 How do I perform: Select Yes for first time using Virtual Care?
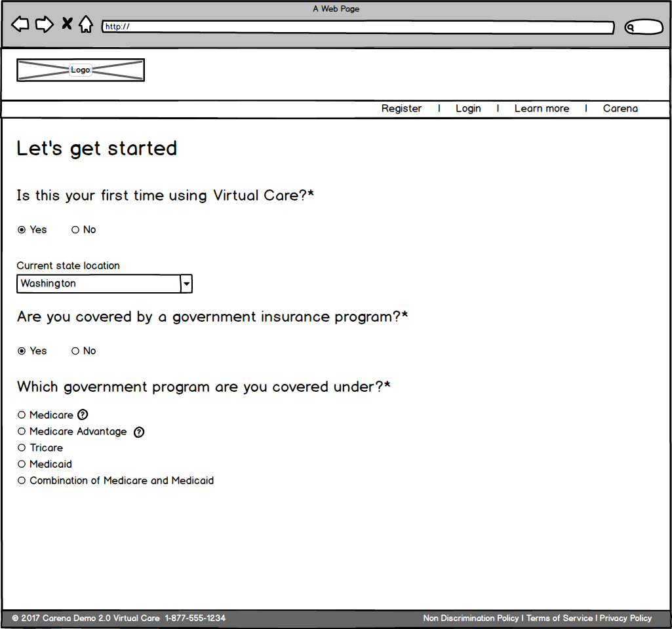(x=32, y=229)
